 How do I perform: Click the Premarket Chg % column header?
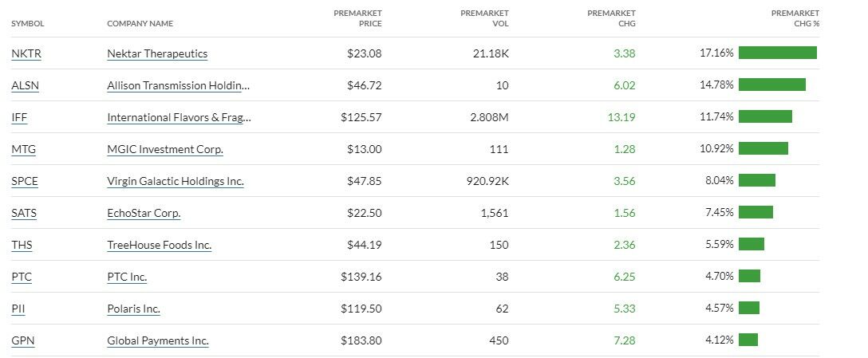795,18
